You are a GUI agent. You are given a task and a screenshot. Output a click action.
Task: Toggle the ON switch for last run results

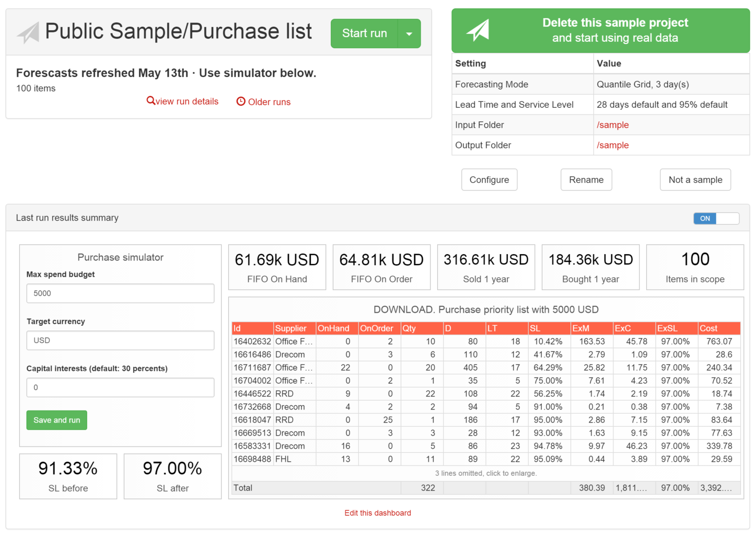pyautogui.click(x=716, y=219)
